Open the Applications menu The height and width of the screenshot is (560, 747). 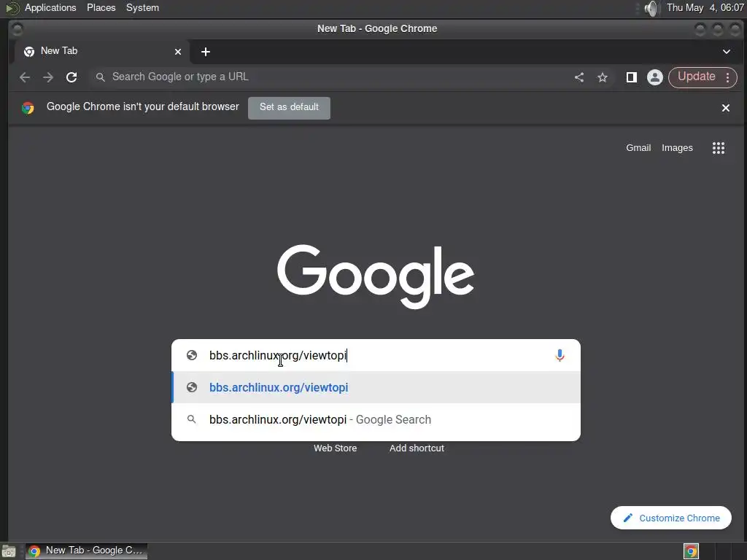point(50,7)
